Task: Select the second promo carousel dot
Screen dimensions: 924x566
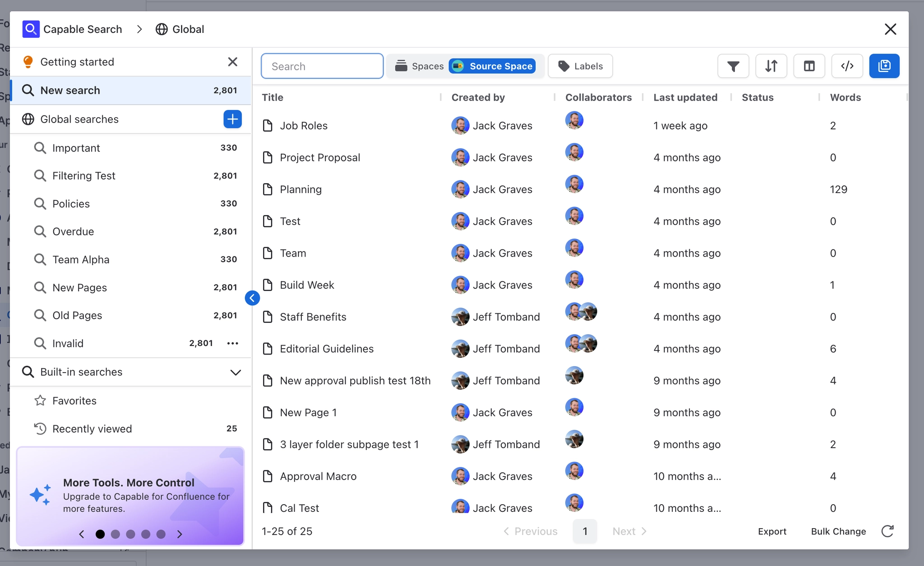Action: point(115,534)
